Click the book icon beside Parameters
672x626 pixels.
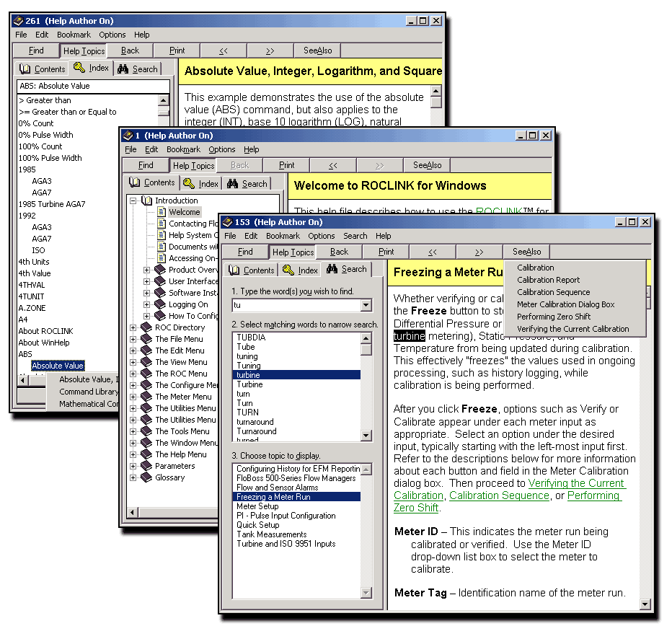(146, 466)
